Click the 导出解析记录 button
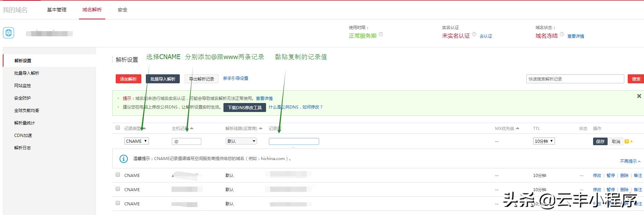Viewport: 644px width, 215px height. (x=202, y=79)
